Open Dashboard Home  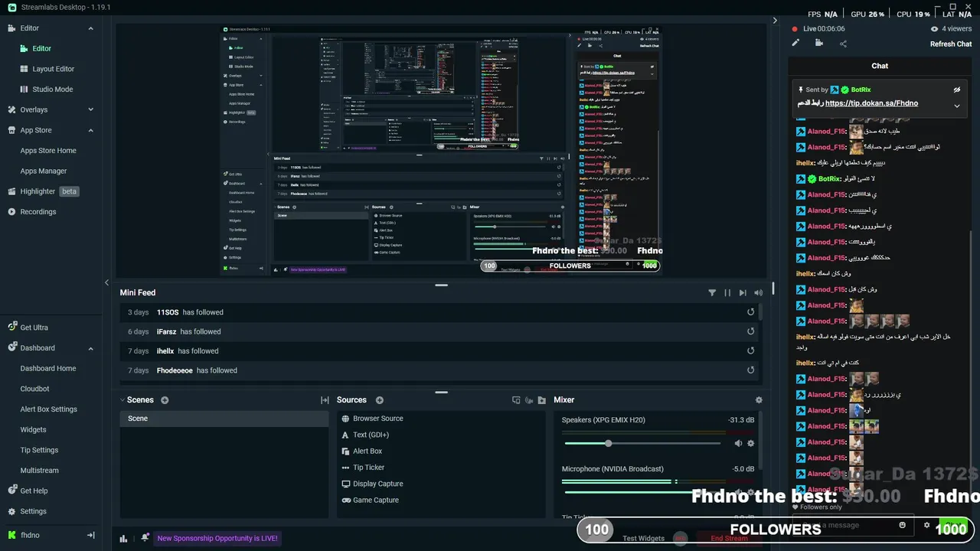coord(48,369)
